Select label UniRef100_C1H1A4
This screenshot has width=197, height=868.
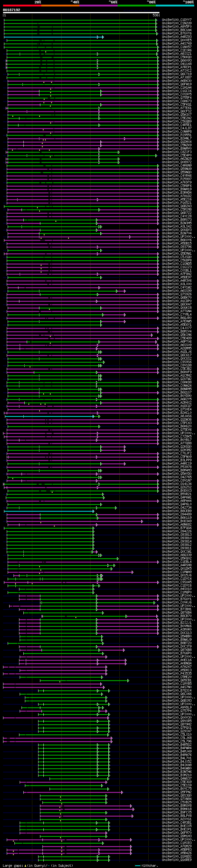[x=176, y=88]
